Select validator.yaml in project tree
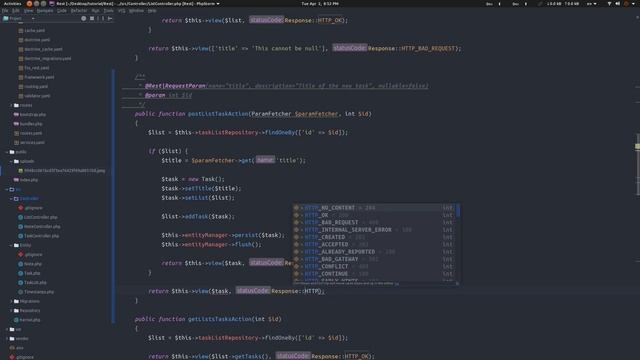This screenshot has width=640, height=360. [x=34, y=96]
